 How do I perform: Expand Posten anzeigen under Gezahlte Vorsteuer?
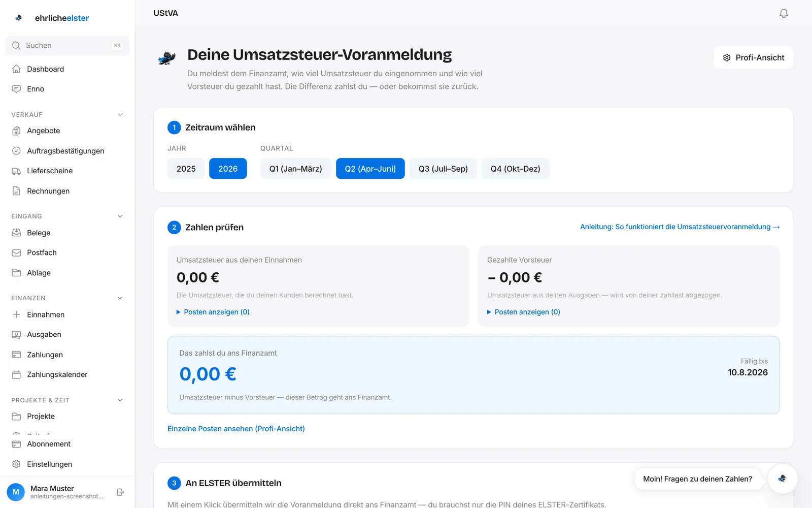coord(524,312)
